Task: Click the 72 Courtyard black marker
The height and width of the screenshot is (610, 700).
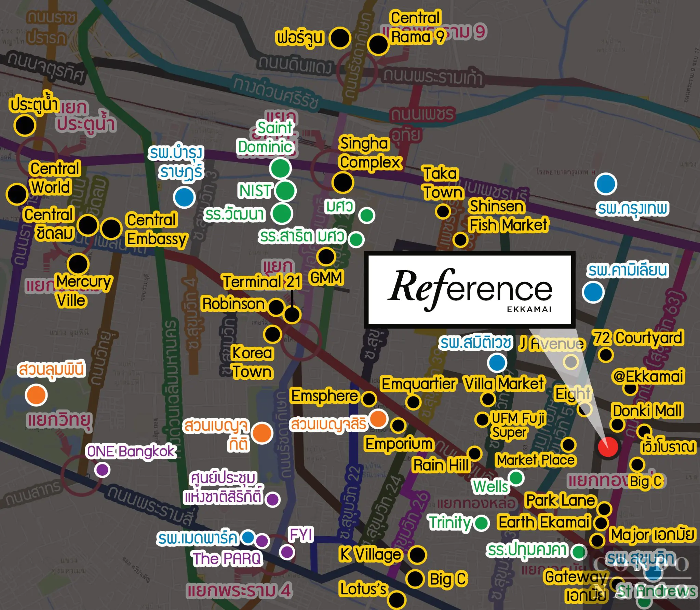Action: coord(605,355)
